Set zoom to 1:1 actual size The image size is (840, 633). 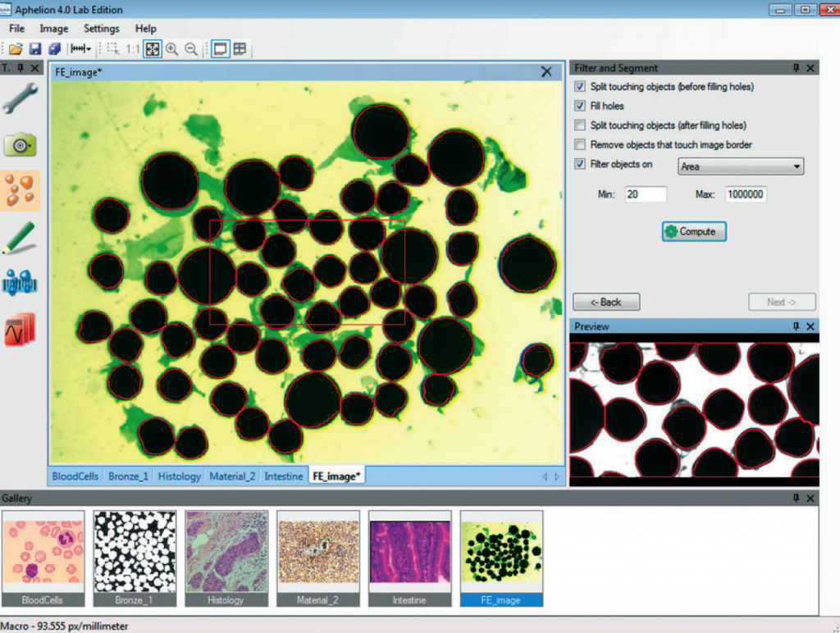tap(132, 49)
